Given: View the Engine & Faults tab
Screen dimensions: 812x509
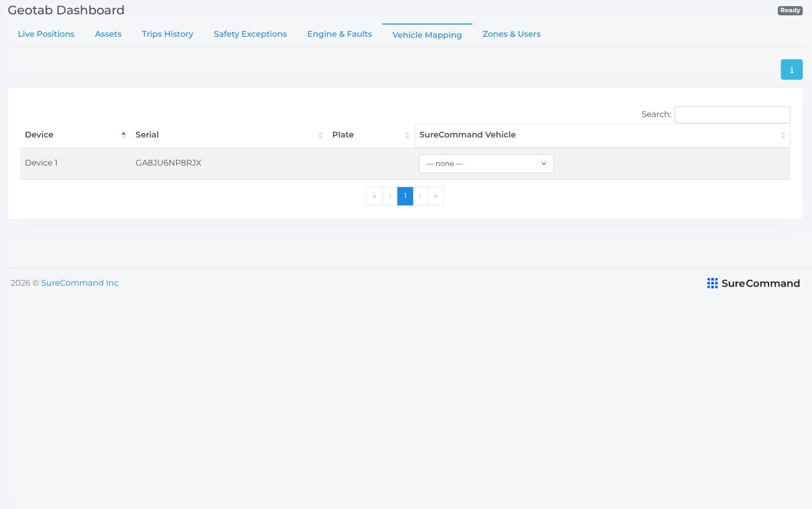Looking at the screenshot, I should click(340, 34).
